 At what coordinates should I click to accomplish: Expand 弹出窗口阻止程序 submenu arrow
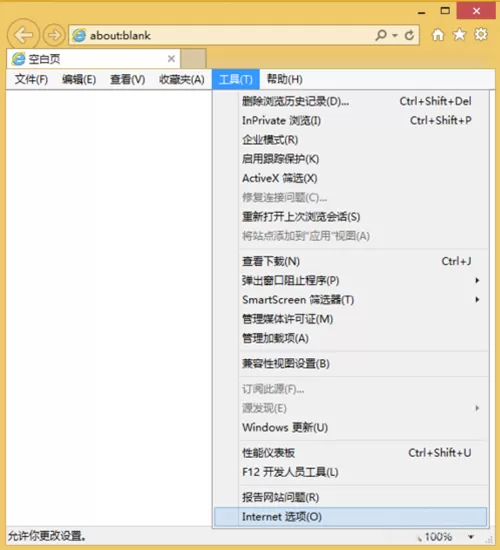tap(477, 280)
